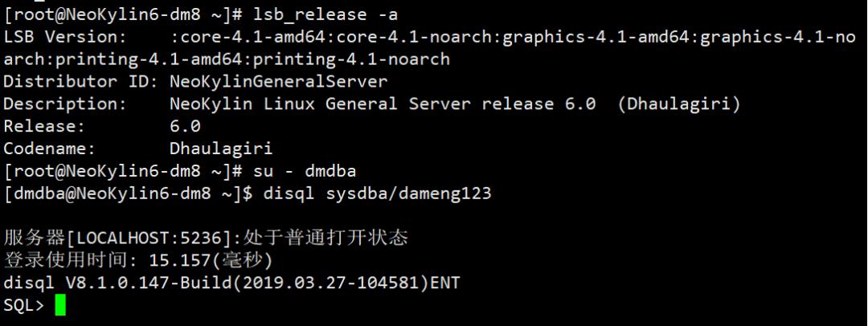
Task: Click the Codename value "Dhaulagiri"
Action: (x=221, y=149)
